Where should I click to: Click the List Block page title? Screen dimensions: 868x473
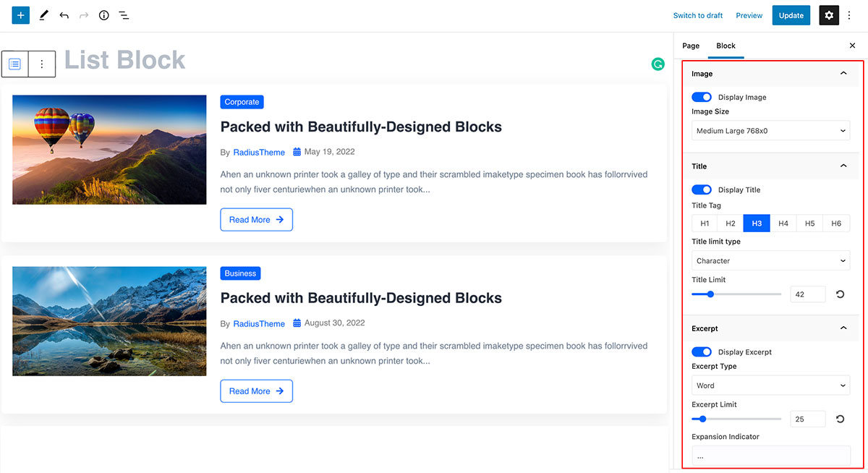[x=125, y=60]
